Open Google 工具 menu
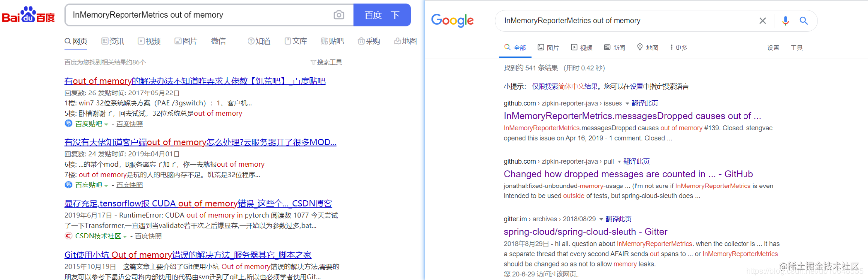Image resolution: width=868 pixels, height=280 pixels. click(797, 48)
